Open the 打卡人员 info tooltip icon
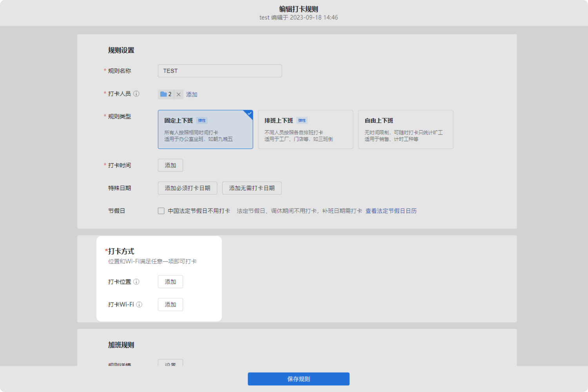The height and width of the screenshot is (392, 588). pos(136,93)
